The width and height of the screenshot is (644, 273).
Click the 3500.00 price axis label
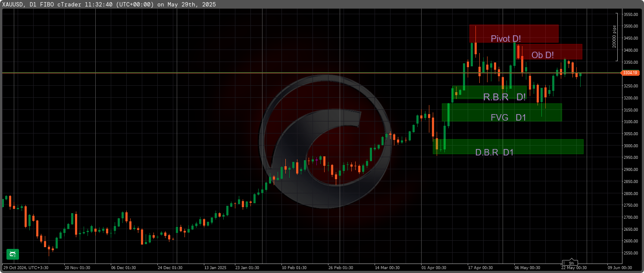[x=630, y=26]
